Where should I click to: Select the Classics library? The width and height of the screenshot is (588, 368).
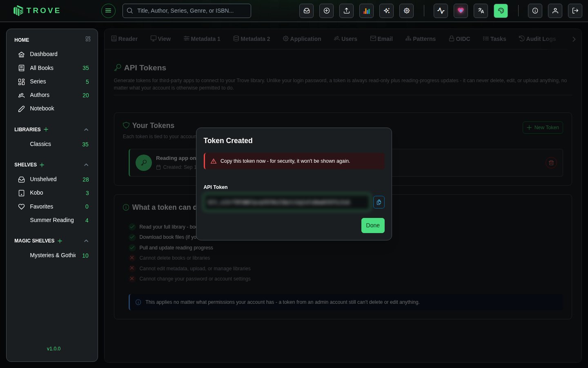pos(52,144)
